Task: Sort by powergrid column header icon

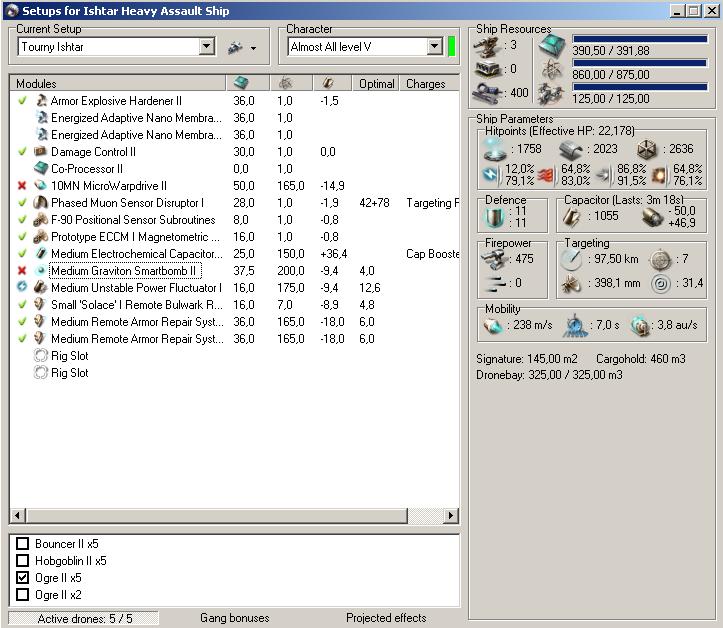Action: (285, 83)
